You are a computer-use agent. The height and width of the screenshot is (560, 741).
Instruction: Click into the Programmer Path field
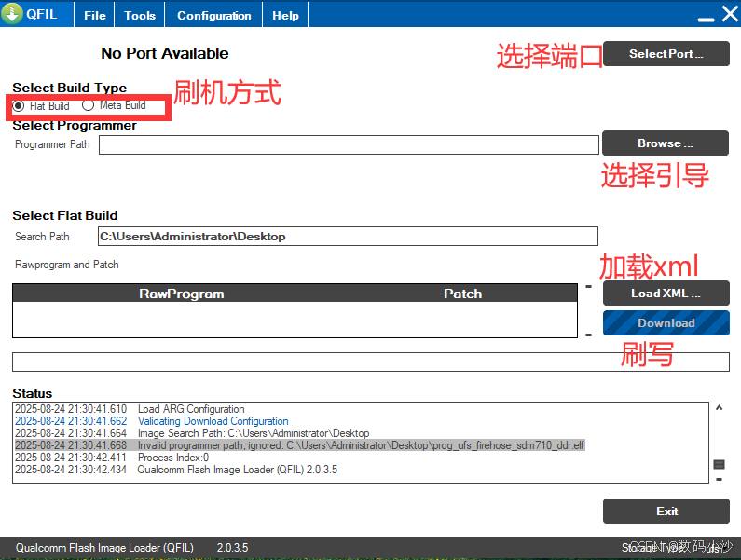point(349,145)
